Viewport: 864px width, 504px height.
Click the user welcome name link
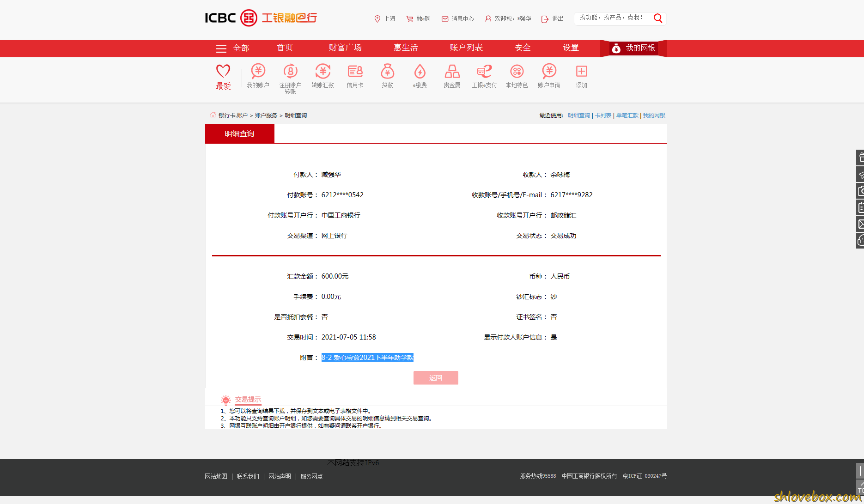coord(508,18)
